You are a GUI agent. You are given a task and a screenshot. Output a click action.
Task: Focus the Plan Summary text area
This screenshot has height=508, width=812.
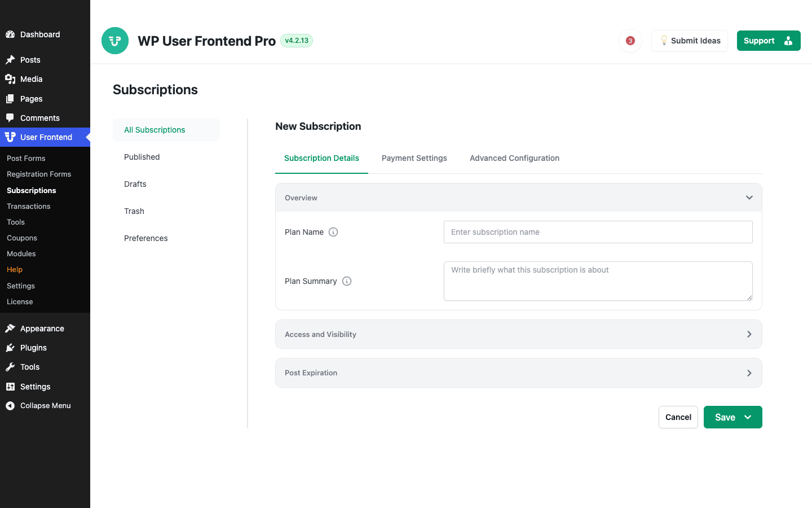pyautogui.click(x=598, y=281)
